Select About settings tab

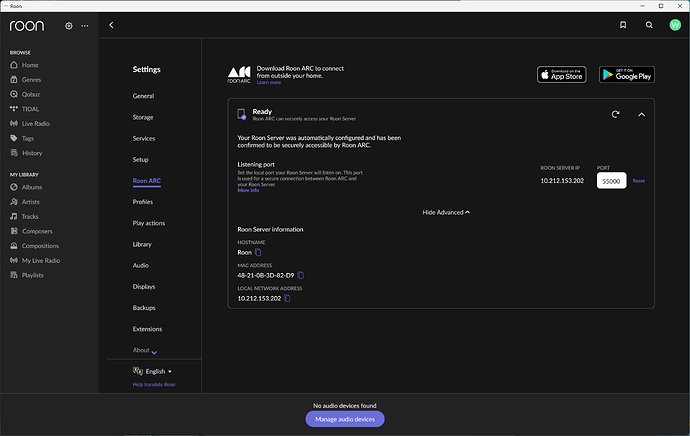coord(141,350)
